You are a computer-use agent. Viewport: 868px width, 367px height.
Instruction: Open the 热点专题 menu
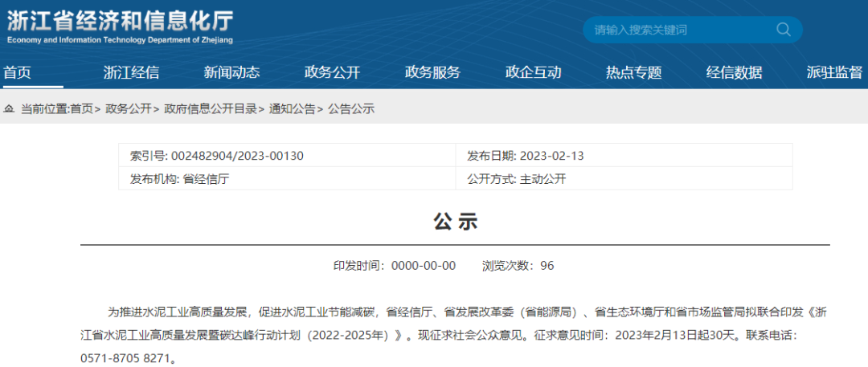pos(634,72)
